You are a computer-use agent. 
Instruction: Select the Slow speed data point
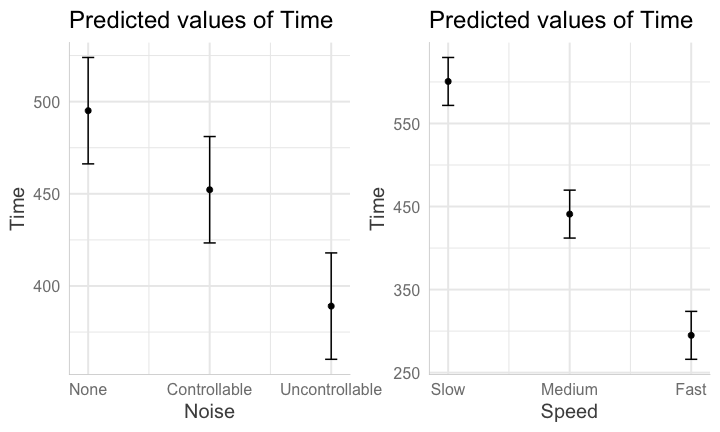[448, 82]
